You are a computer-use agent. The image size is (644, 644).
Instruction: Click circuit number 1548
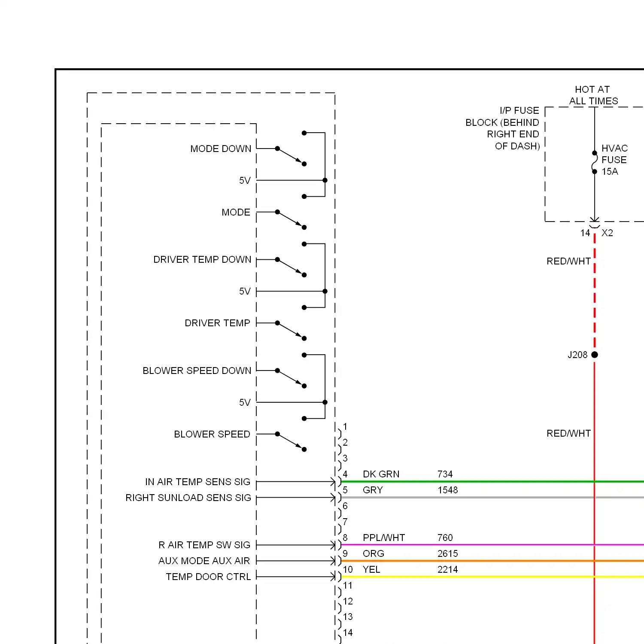pyautogui.click(x=447, y=490)
